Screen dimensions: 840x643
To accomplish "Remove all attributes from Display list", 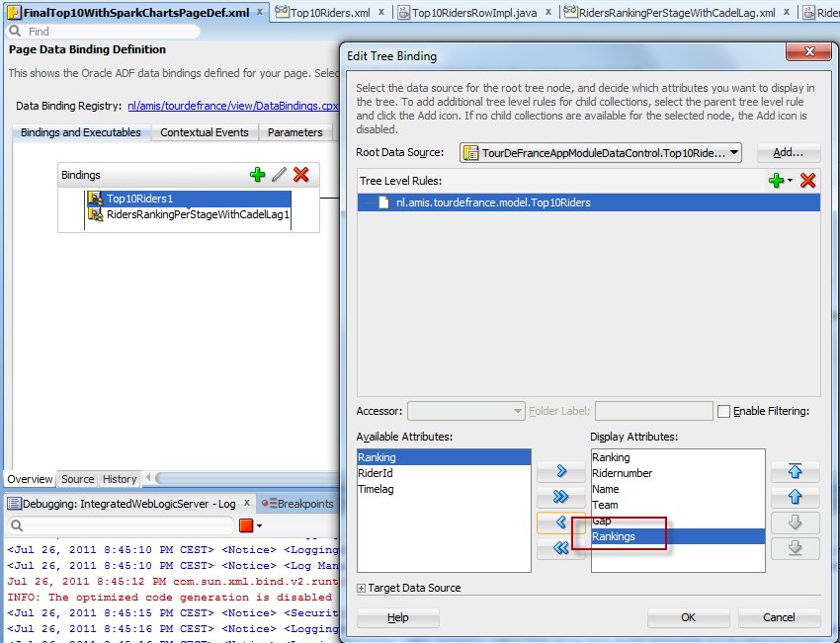I will tap(561, 548).
